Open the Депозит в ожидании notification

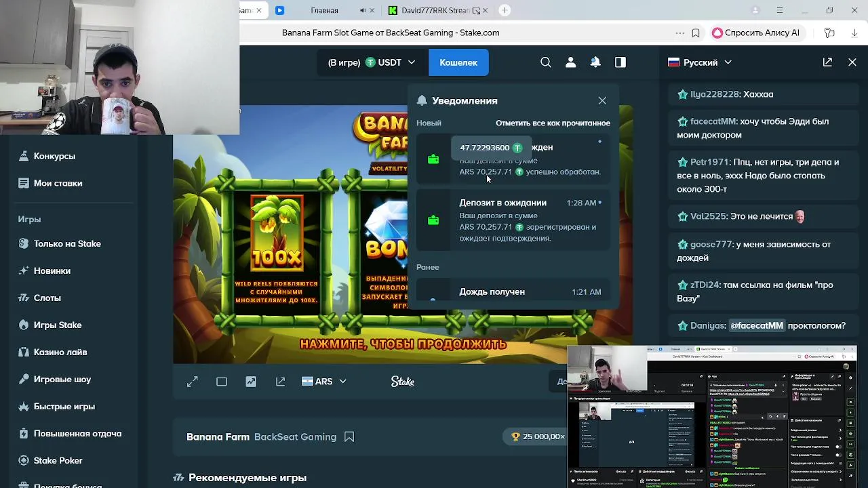click(513, 220)
